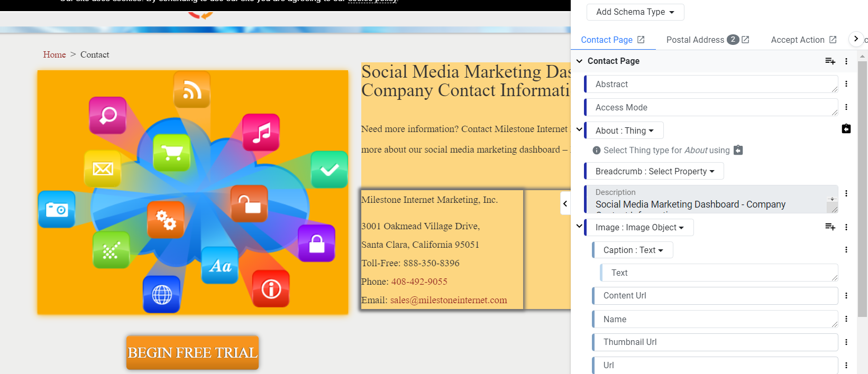Image resolution: width=868 pixels, height=374 pixels.
Task: Click into the Thumbnail Url field
Action: [x=715, y=342]
